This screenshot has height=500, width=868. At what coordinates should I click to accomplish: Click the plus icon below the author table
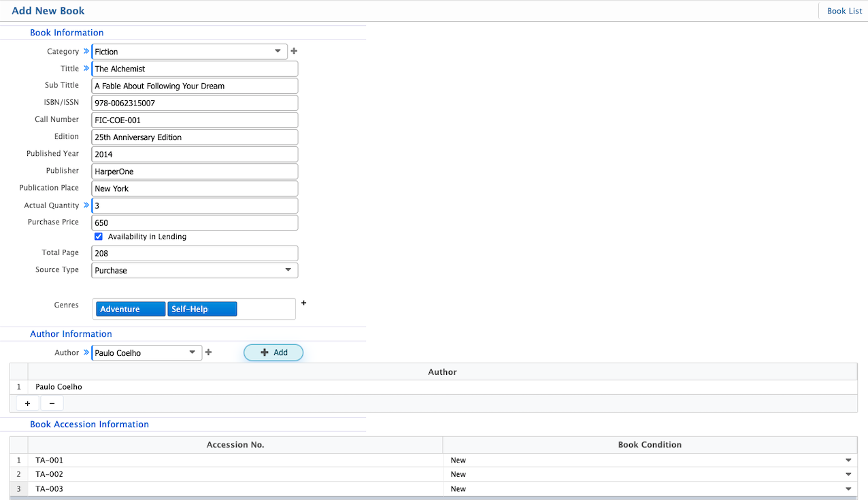click(27, 403)
